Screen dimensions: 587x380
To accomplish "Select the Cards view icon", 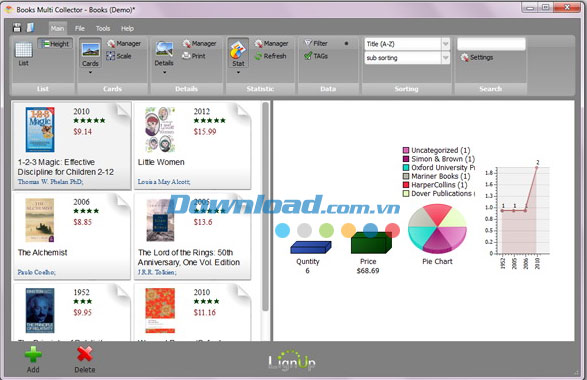I will pos(90,50).
